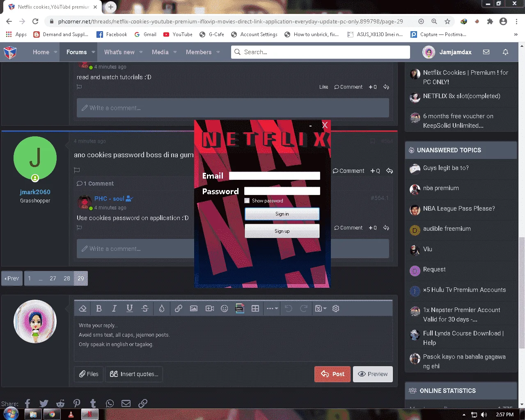Image resolution: width=525 pixels, height=420 pixels.
Task: Toggle strikethrough formatting in reply editor
Action: [145, 308]
